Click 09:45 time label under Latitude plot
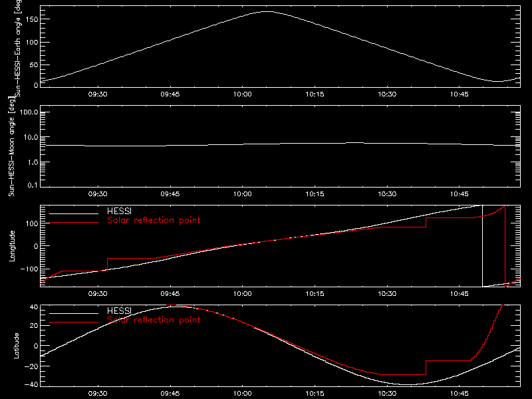This screenshot has width=532, height=399. tap(170, 394)
